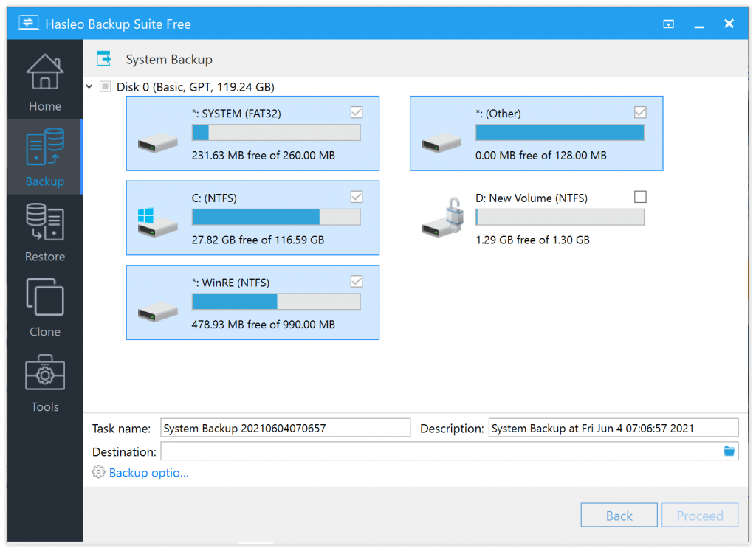Click the text 'Disk 0 (Basic, GPT, 119.24 GB)'
This screenshot has width=756, height=551.
tap(195, 87)
